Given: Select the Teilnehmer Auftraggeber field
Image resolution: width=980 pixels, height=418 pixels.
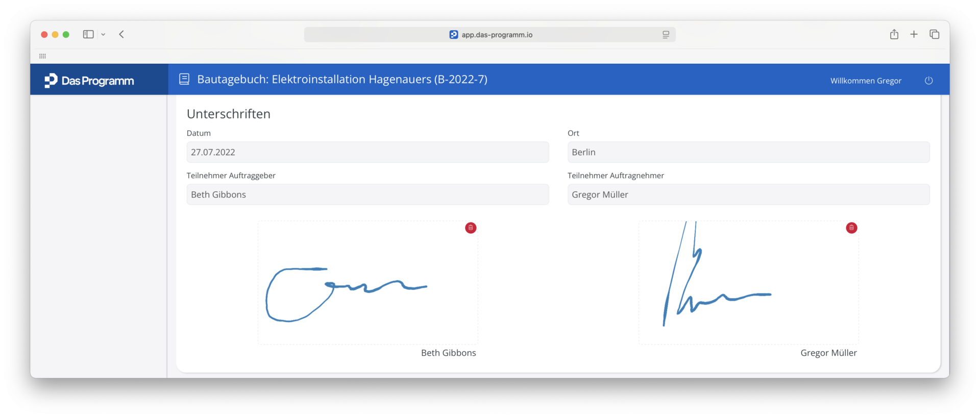Looking at the screenshot, I should pos(367,194).
